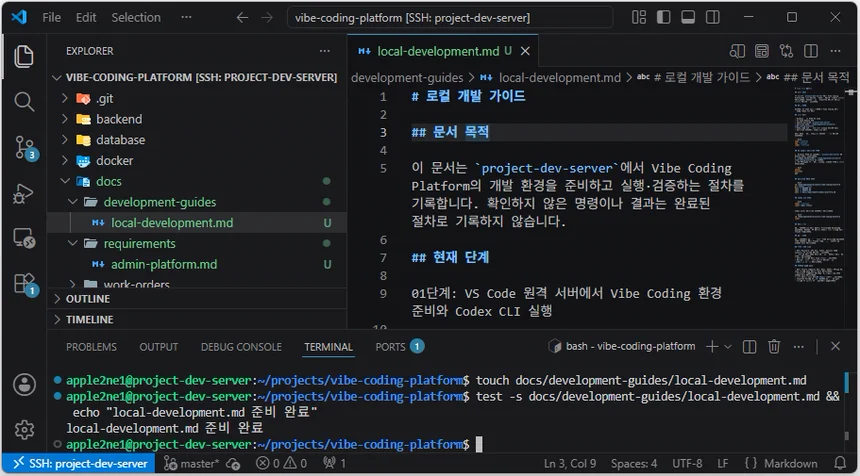The height and width of the screenshot is (476, 860).
Task: Open the Search view icon
Action: (x=24, y=101)
